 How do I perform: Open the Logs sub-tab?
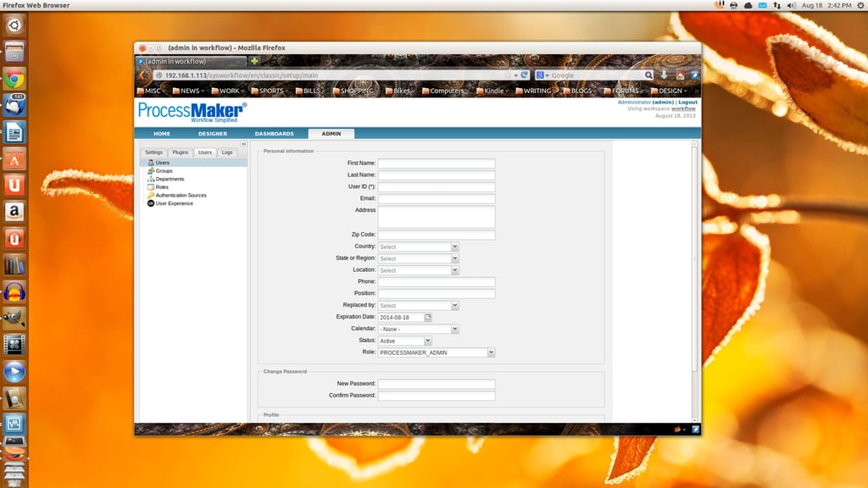point(227,152)
